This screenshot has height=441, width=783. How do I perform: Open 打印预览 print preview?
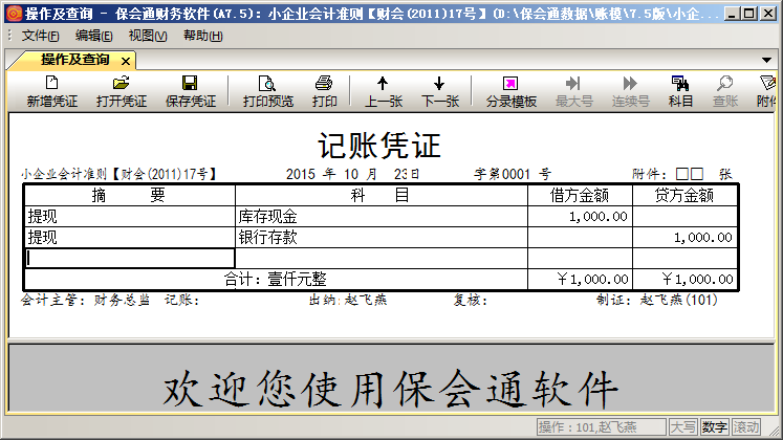pos(268,91)
